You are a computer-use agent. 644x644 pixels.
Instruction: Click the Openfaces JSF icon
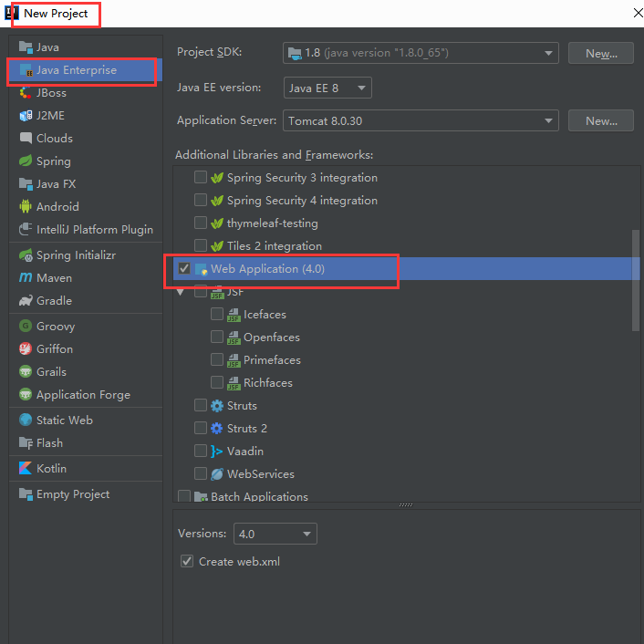[234, 338]
